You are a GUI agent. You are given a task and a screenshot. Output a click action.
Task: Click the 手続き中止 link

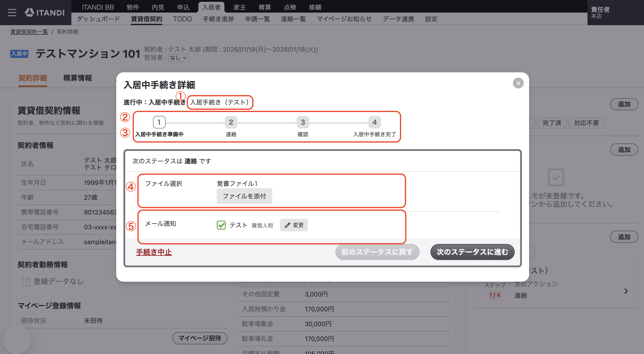[154, 252]
